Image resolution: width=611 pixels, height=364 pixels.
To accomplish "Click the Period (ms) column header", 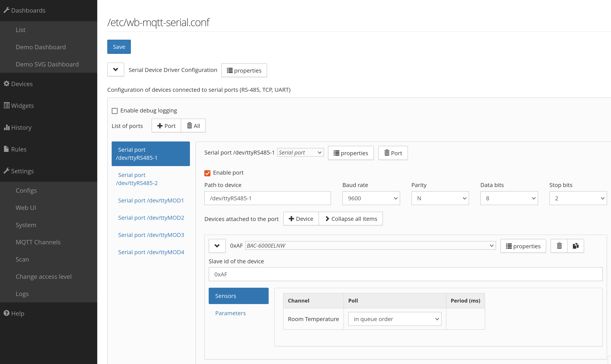I will pyautogui.click(x=466, y=301).
